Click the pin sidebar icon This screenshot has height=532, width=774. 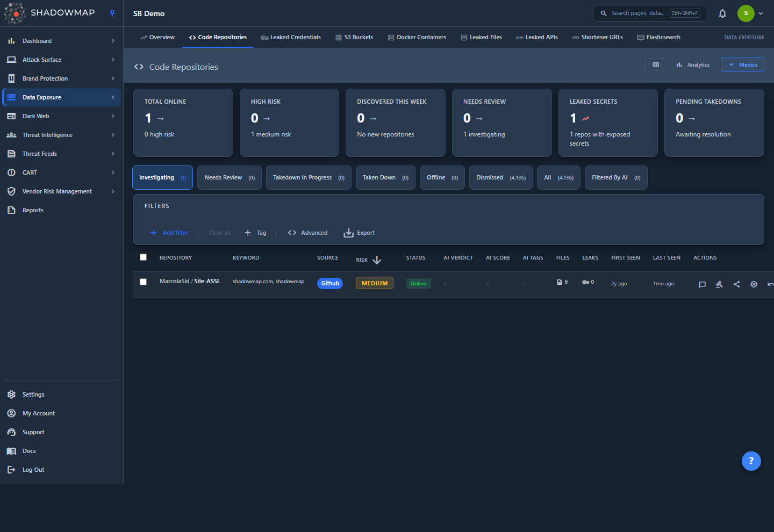pos(112,13)
